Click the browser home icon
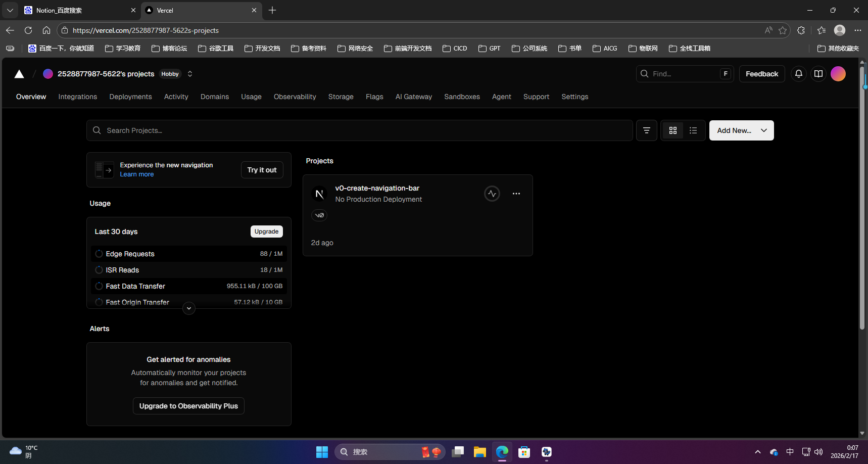This screenshot has height=464, width=868. pyautogui.click(x=46, y=30)
